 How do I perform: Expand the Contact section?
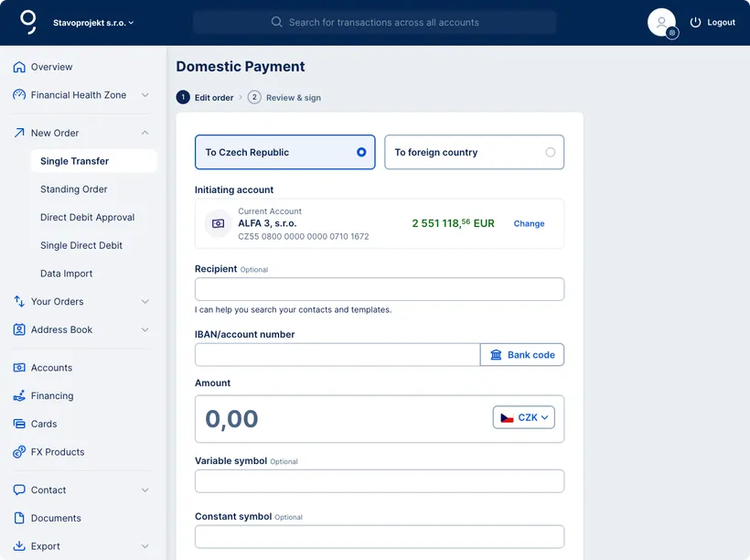pos(144,490)
